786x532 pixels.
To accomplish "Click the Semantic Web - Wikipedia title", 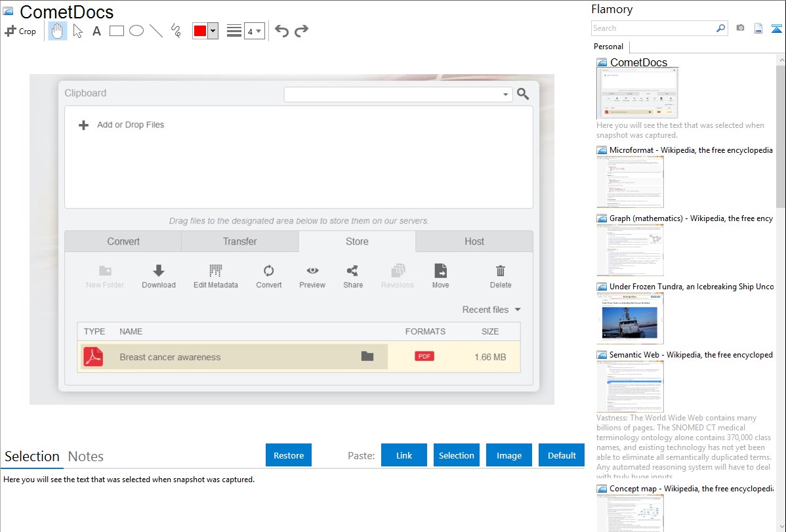I will click(691, 354).
